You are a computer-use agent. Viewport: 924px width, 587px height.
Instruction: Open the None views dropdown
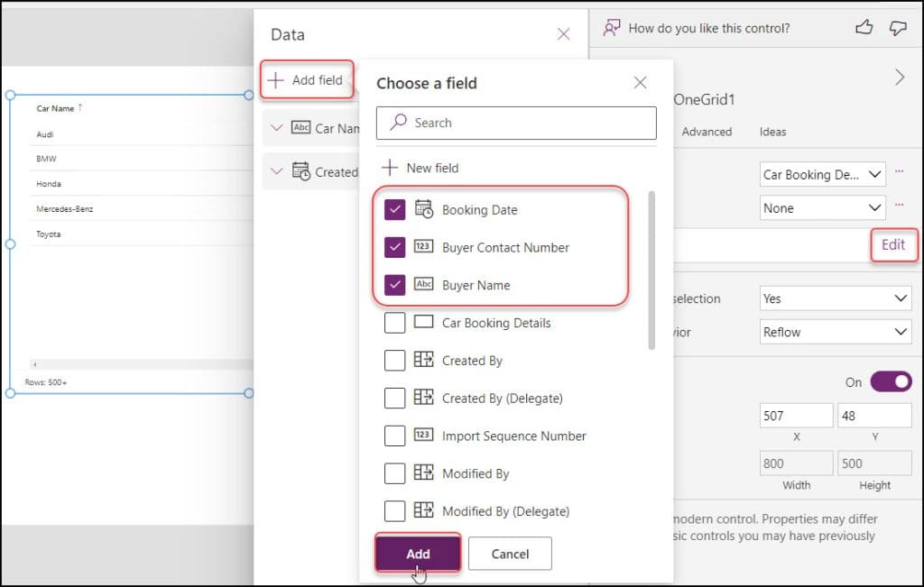[x=823, y=207]
